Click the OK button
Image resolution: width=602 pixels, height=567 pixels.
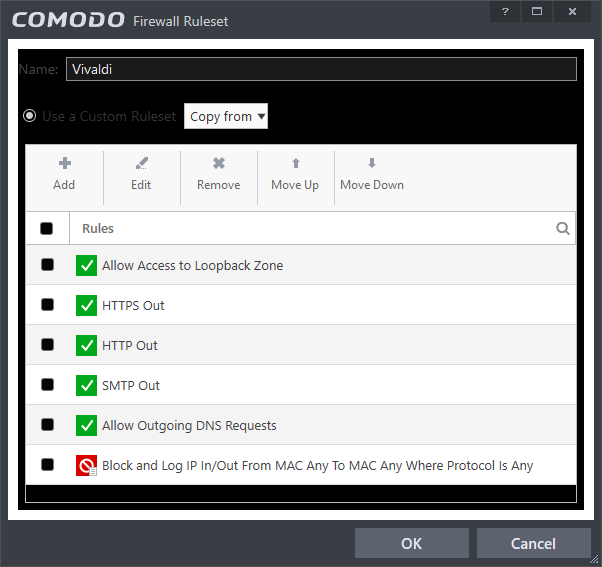tap(412, 543)
